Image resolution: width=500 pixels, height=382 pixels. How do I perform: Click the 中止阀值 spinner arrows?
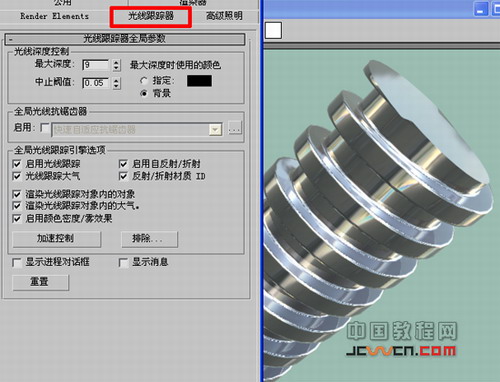point(116,83)
